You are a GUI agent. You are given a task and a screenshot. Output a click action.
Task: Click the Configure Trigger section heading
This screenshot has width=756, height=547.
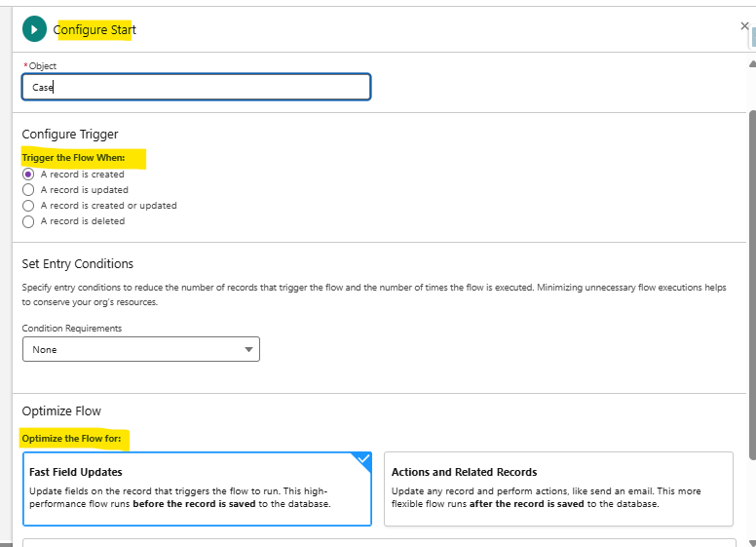coord(70,135)
